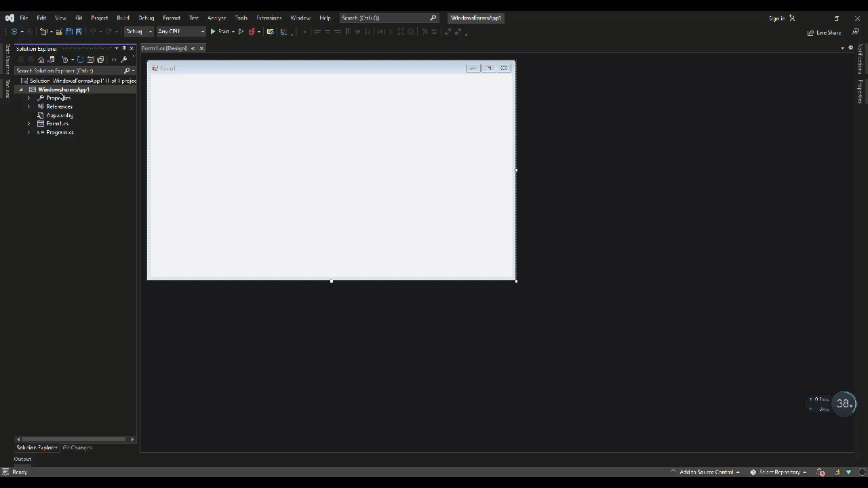Click Collapse All in Solution Explorer toolbar

click(x=90, y=60)
